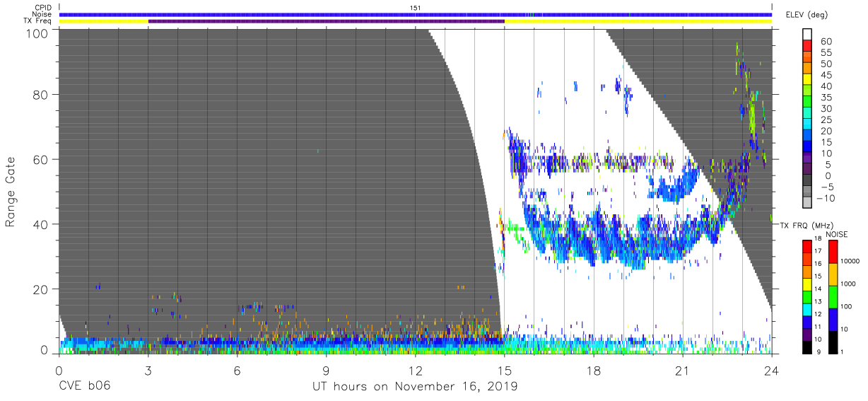Click the Range Gate axis tick label '40'
The height and width of the screenshot is (401, 868).
click(41, 224)
